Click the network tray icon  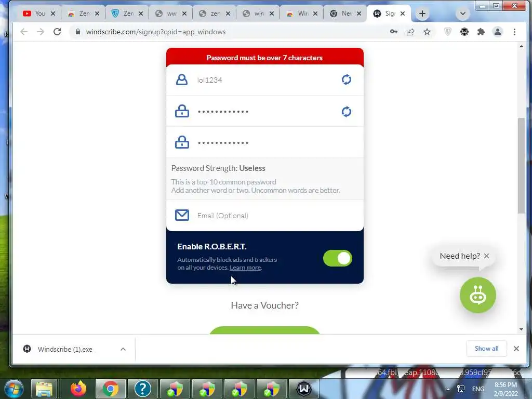(461, 389)
